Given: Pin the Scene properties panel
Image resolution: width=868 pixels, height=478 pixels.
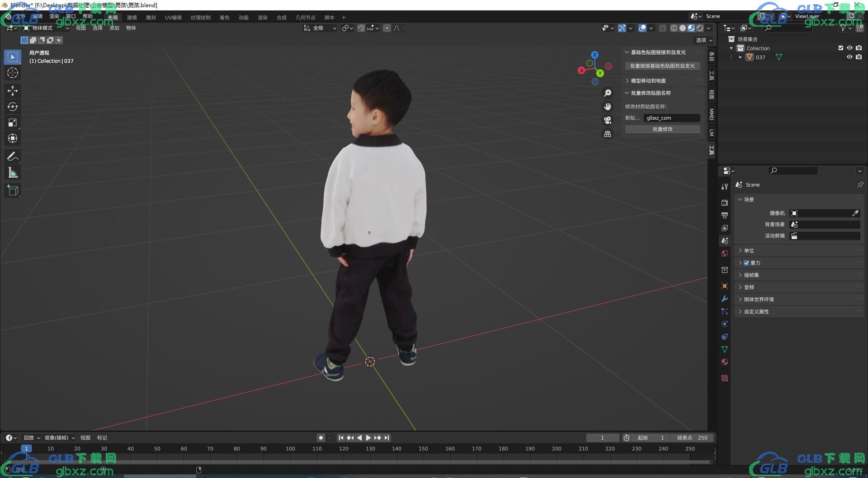Looking at the screenshot, I should [x=860, y=185].
